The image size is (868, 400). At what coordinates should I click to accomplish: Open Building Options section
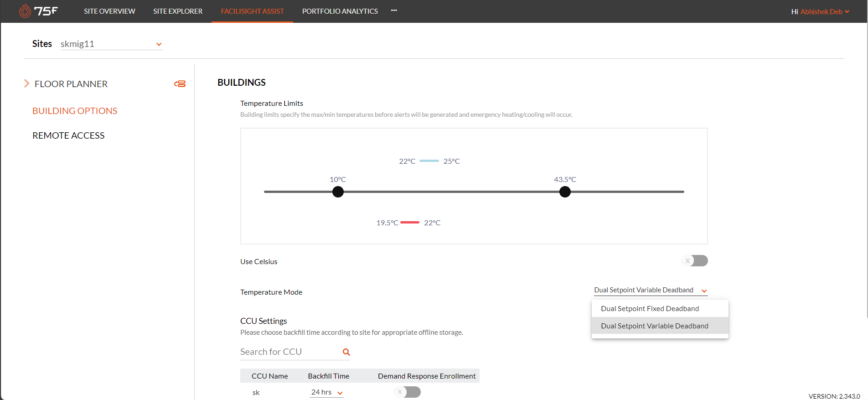pyautogui.click(x=75, y=111)
